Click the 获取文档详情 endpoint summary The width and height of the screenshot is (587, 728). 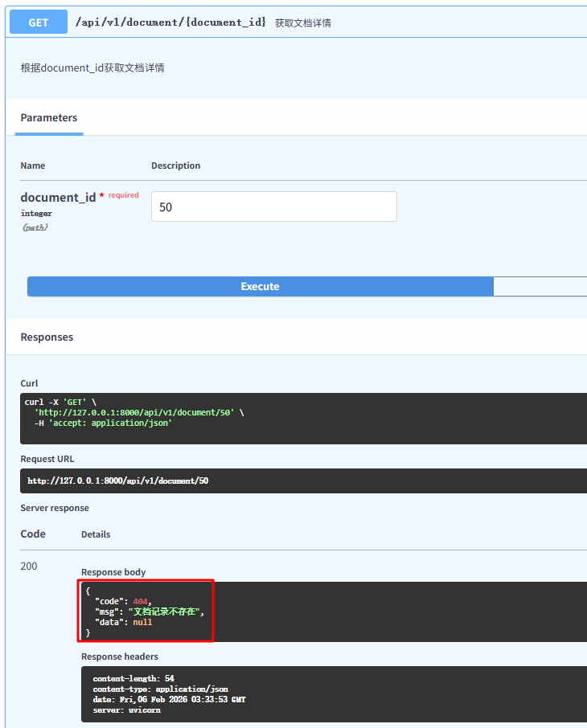(x=303, y=23)
